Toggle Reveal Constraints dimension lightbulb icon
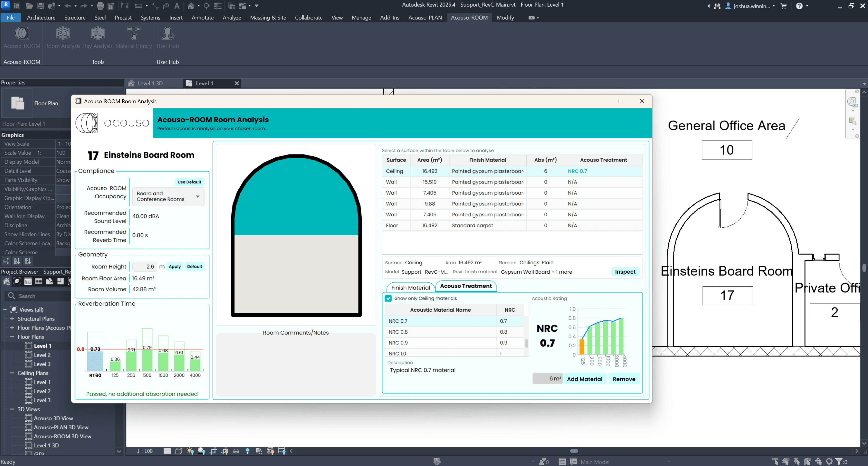The width and height of the screenshot is (868, 466). point(282,451)
